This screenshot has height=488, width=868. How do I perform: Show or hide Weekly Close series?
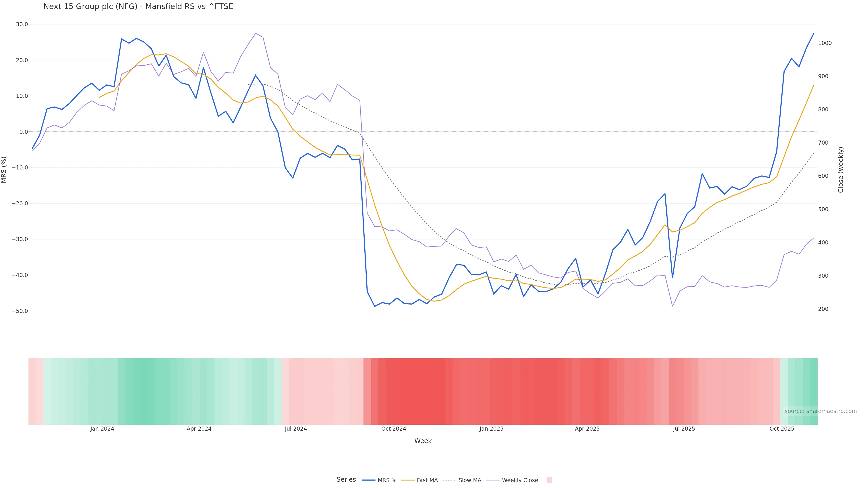click(512, 480)
